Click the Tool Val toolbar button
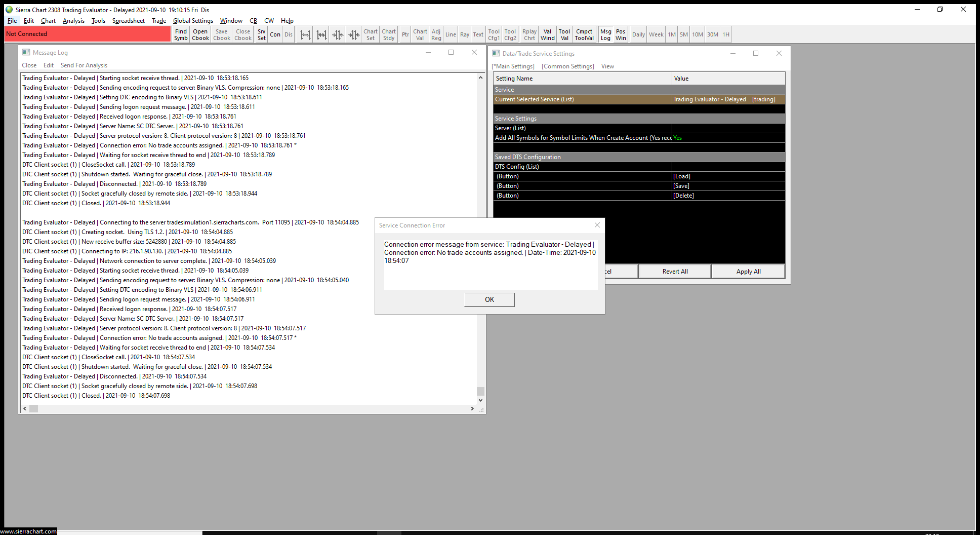The image size is (980, 535). click(x=564, y=34)
